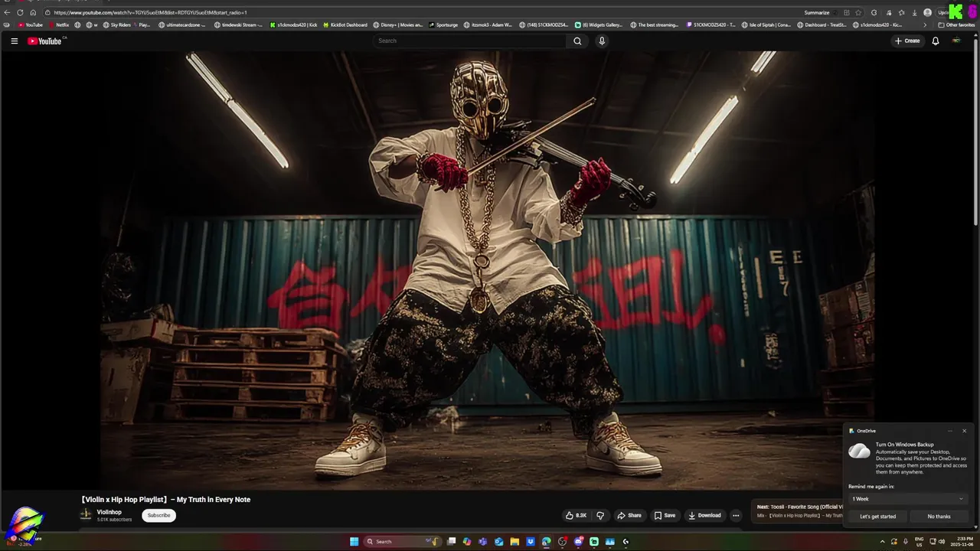Focus the YouTube search field
The height and width of the screenshot is (551, 980).
(x=470, y=41)
